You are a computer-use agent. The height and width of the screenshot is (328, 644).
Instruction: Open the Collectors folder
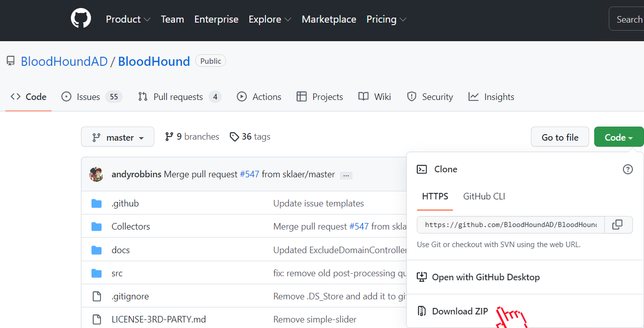(x=131, y=227)
